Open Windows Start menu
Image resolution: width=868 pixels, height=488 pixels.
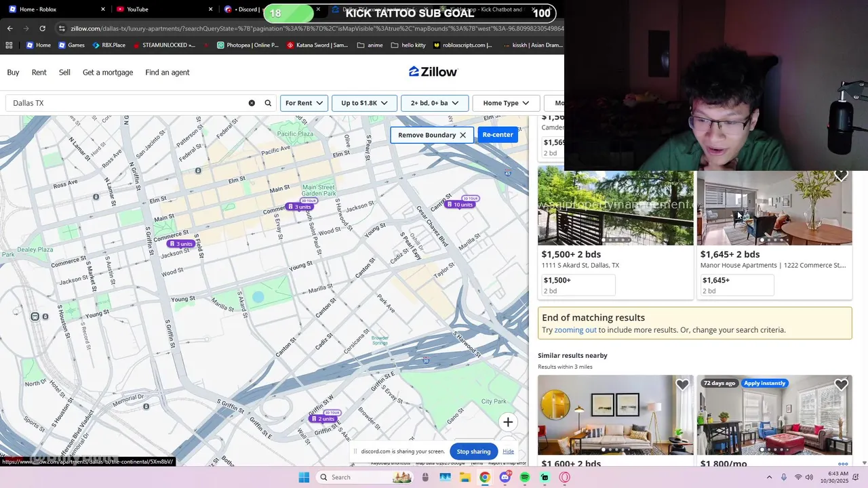click(x=304, y=477)
